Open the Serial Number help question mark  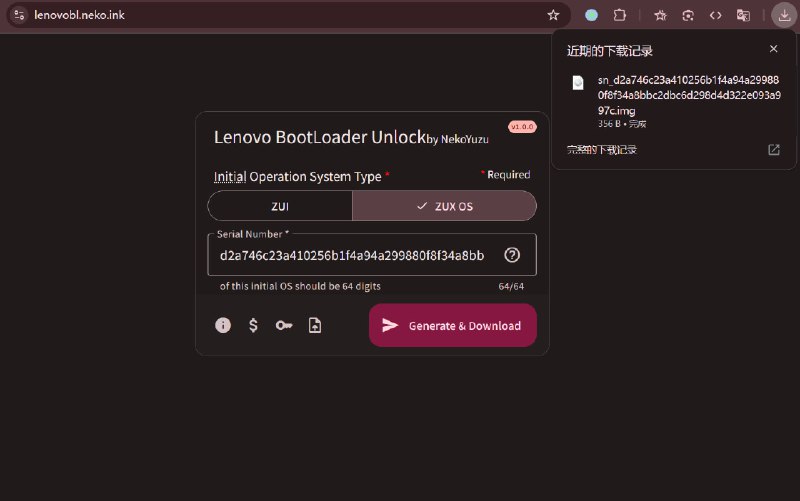coord(512,255)
